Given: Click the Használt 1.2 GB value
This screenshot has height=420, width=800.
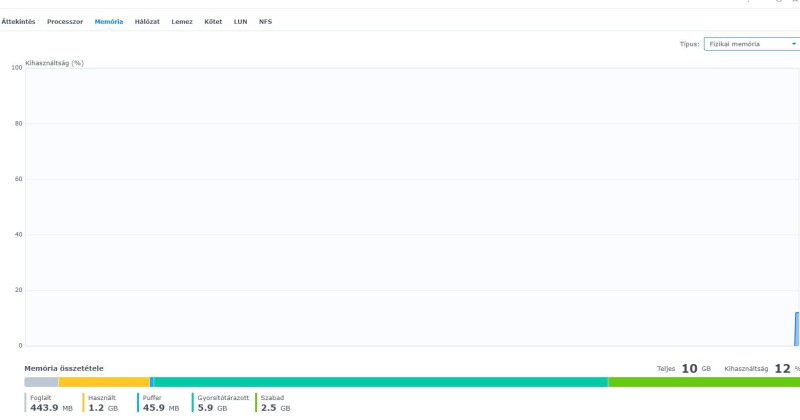Looking at the screenshot, I should 103,408.
